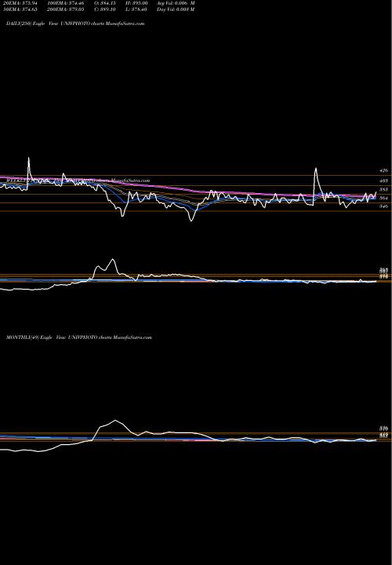Click the tall price spike at the daily chart's left
The height and width of the screenshot is (565, 392).
tap(29, 159)
